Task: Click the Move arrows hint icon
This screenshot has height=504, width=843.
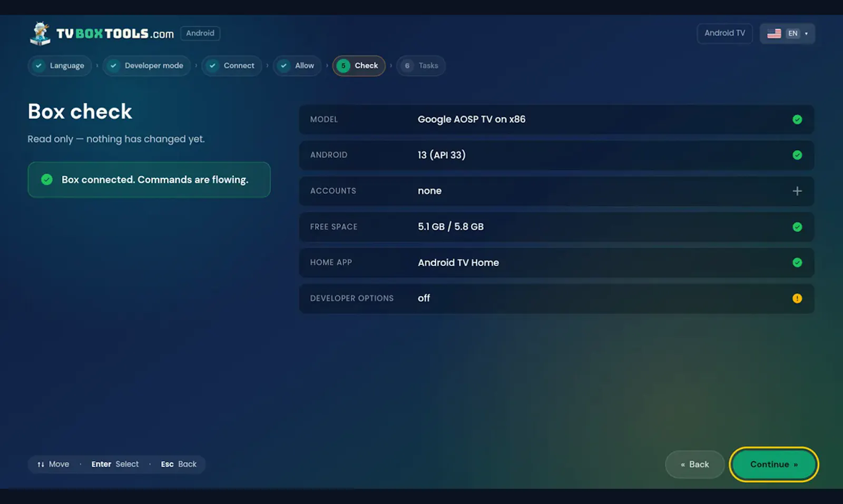Action: (x=41, y=464)
